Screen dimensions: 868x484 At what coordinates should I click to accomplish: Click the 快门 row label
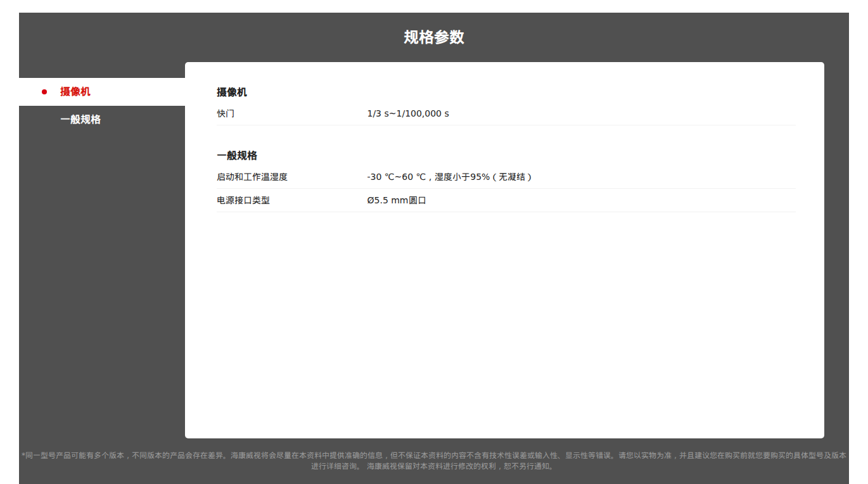[x=226, y=114]
